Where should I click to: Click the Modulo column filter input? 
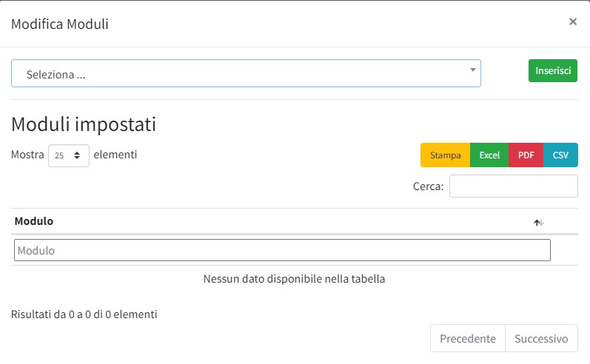(x=282, y=250)
